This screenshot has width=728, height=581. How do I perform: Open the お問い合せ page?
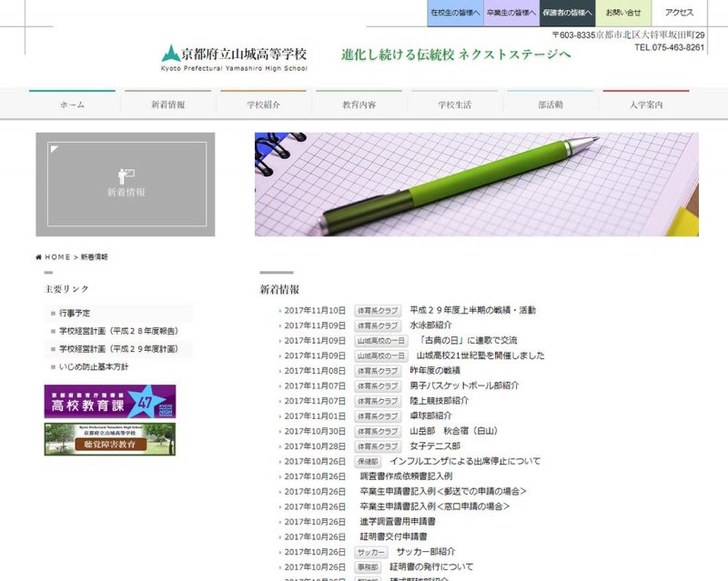point(623,13)
